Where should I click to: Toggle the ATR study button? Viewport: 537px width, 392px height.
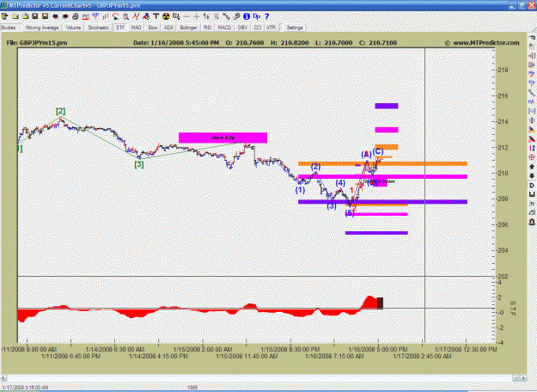(271, 28)
